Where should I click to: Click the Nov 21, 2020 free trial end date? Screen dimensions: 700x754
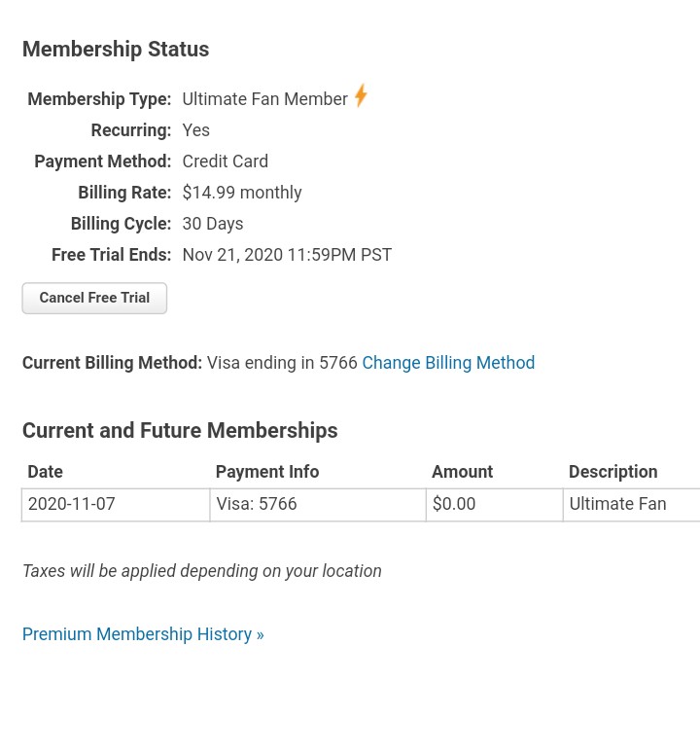(287, 255)
